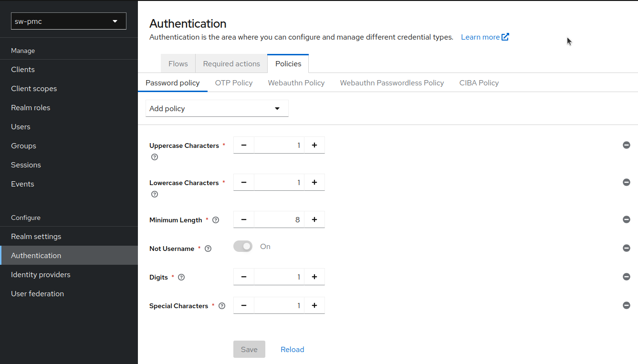
Task: Open the Not Username help tooltip
Action: (x=208, y=249)
